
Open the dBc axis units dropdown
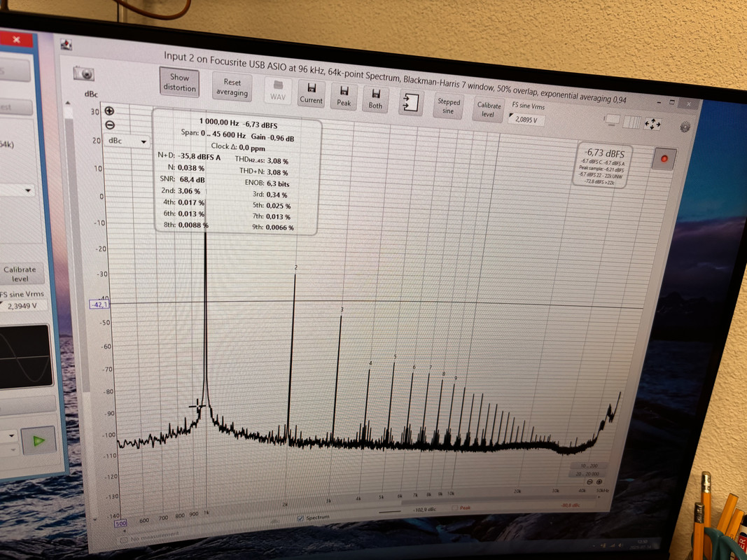tap(127, 141)
